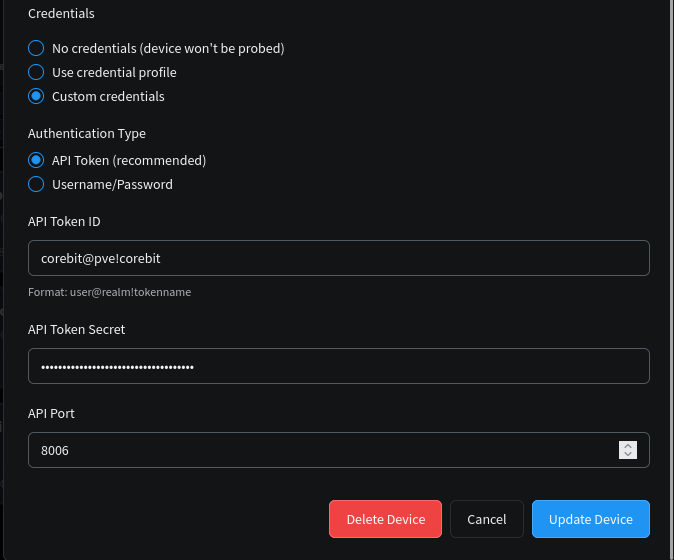Click the "API Token Secret" field label

click(x=76, y=329)
